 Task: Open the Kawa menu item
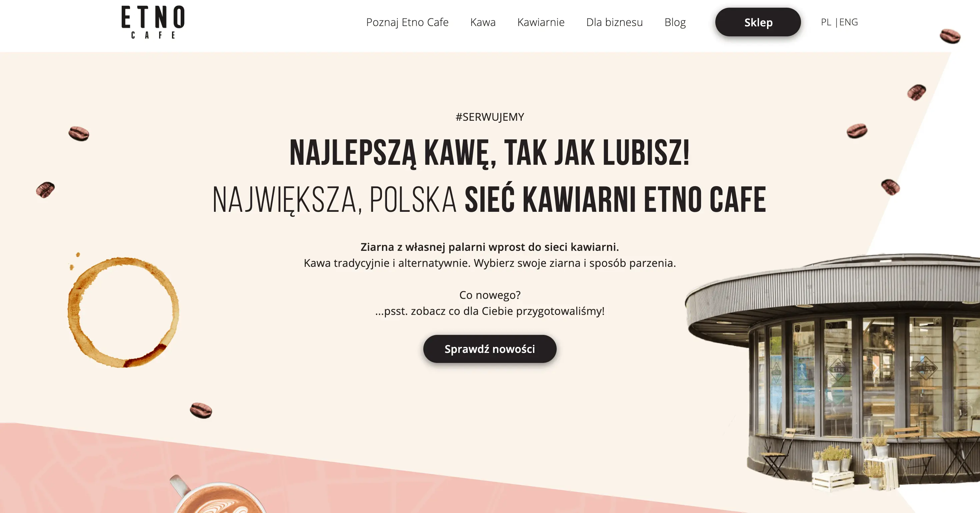click(x=483, y=22)
